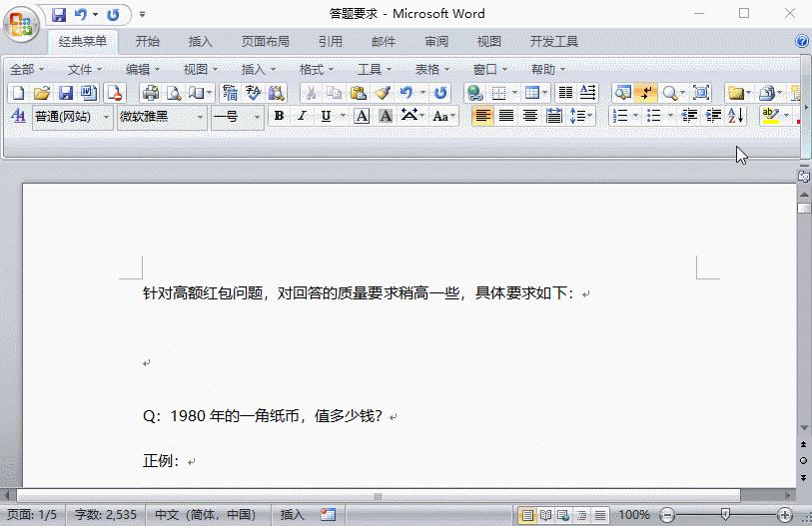Open the 文件 classic menu
Screen dimensions: 812x526
[85, 70]
